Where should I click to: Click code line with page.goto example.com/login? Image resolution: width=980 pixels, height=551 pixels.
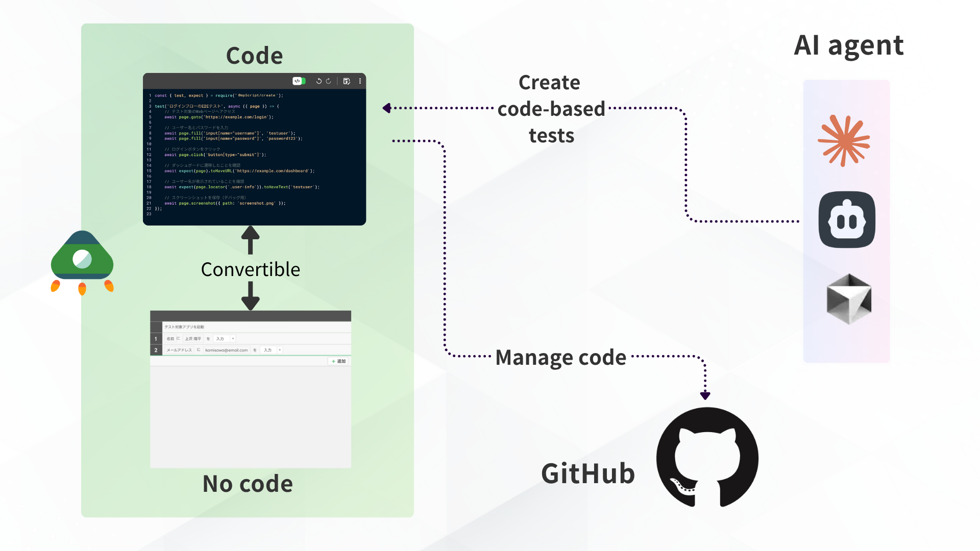click(x=219, y=117)
